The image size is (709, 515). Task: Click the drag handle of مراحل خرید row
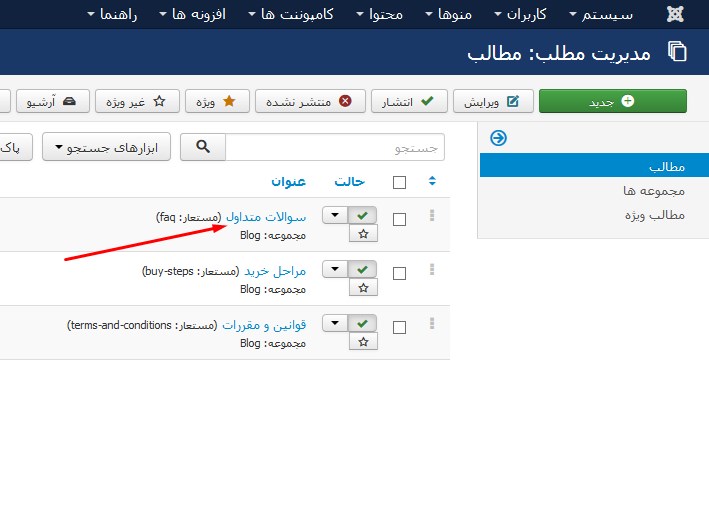(432, 269)
